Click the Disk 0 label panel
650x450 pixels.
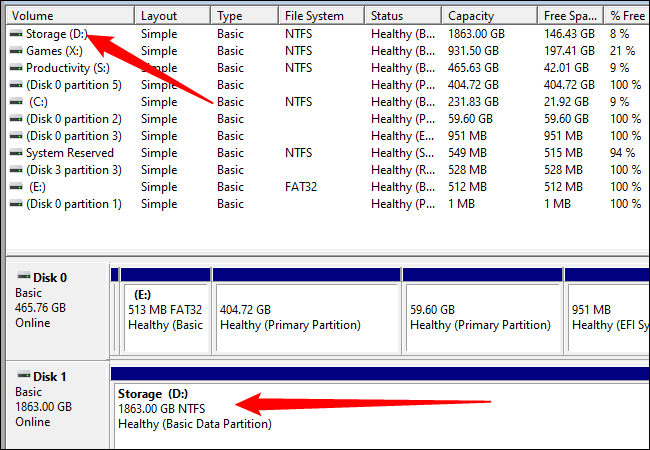(x=58, y=311)
